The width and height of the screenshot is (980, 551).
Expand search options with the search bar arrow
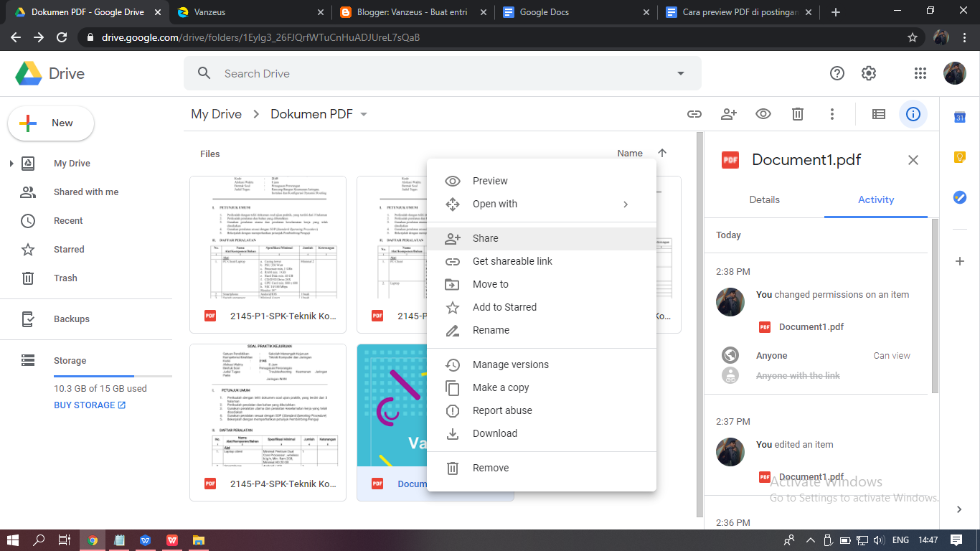pos(679,73)
